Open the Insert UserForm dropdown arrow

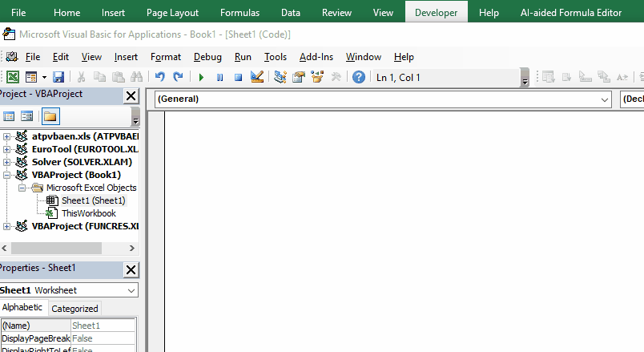(x=44, y=77)
